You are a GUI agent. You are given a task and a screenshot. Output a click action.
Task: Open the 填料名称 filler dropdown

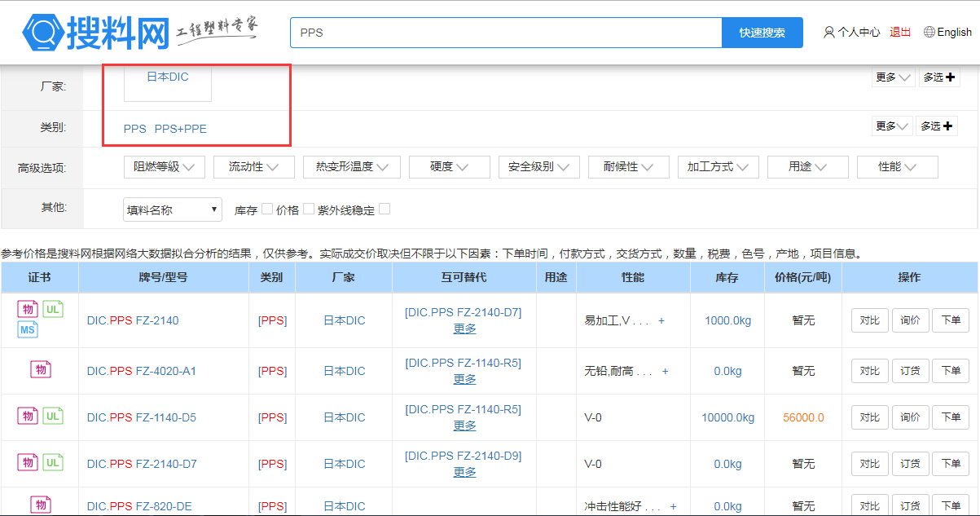click(173, 209)
